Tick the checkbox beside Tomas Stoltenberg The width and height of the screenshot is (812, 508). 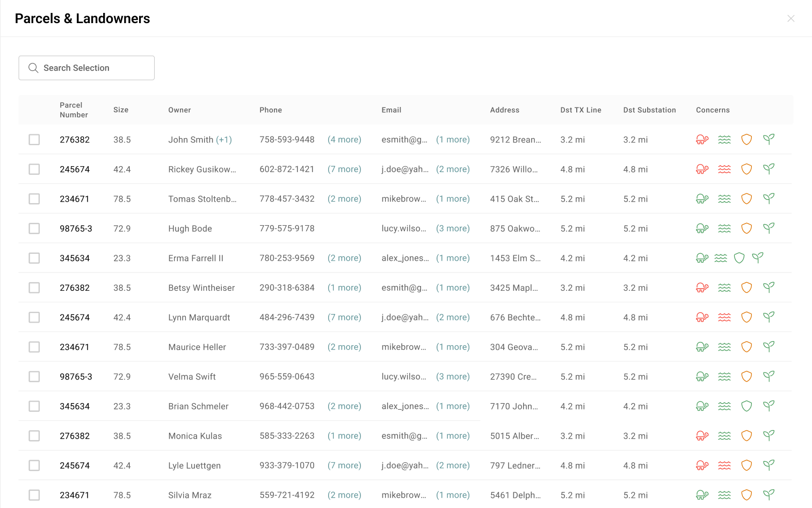pyautogui.click(x=34, y=199)
